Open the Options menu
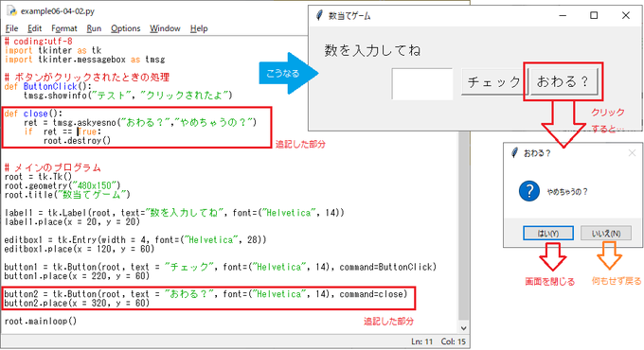 [125, 28]
